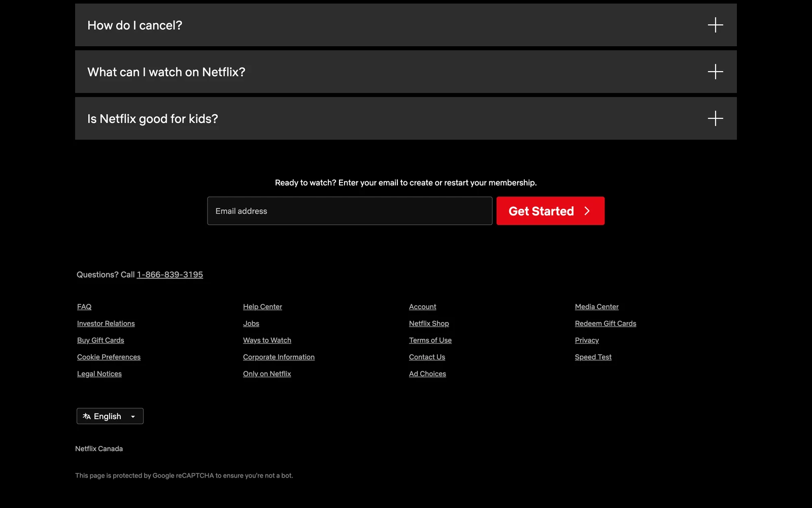Open the FAQ link
Screen dimensions: 812x508
point(84,307)
